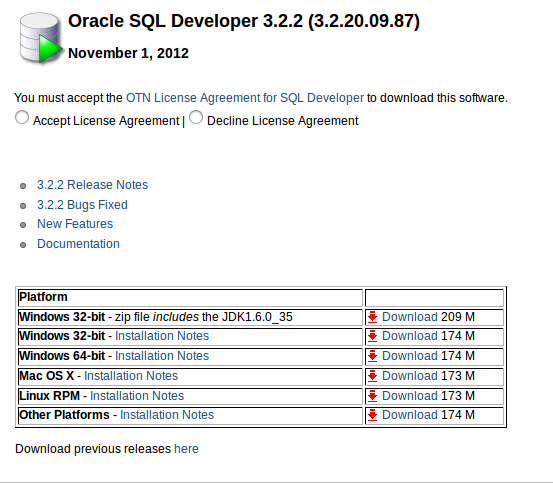Click 'here' link for previous releases

186,449
